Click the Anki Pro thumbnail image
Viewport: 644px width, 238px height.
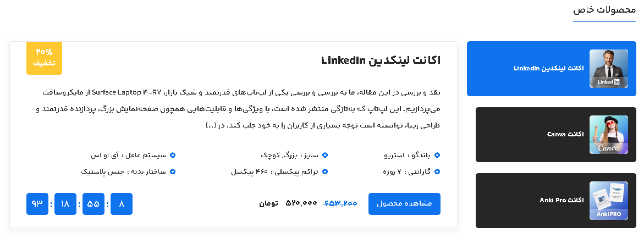608,201
